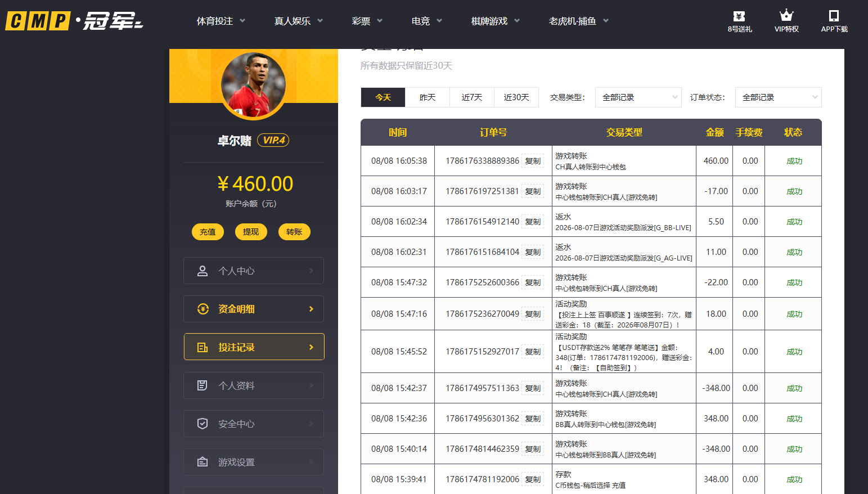Image resolution: width=868 pixels, height=494 pixels.
Task: Open the 投注记录 sidebar item
Action: [x=254, y=347]
